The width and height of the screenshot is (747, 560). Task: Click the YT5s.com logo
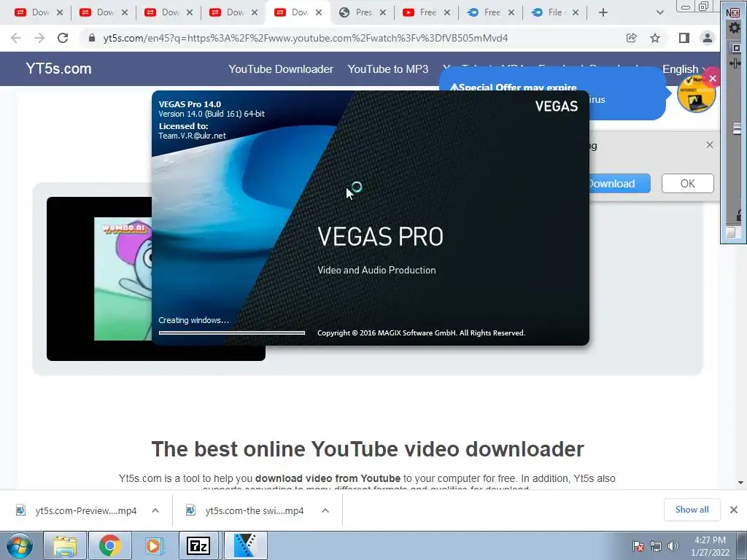[58, 69]
